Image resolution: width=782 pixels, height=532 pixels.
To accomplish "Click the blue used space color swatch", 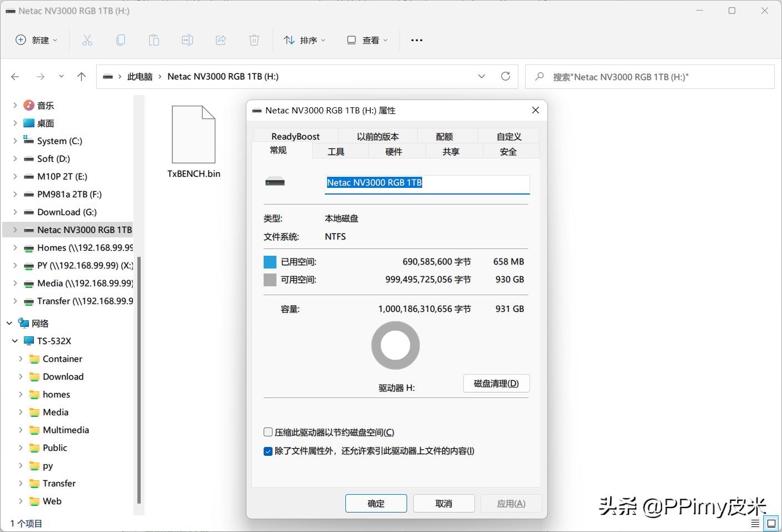I will [269, 261].
